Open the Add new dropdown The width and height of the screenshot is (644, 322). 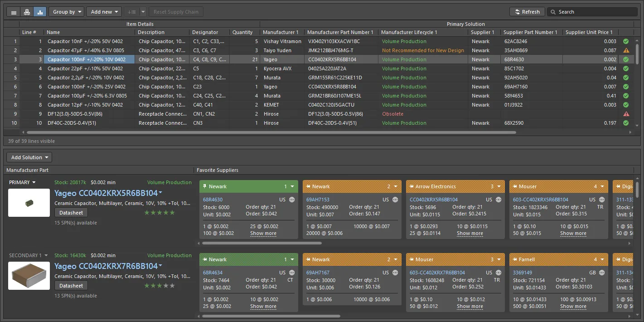[x=104, y=12]
